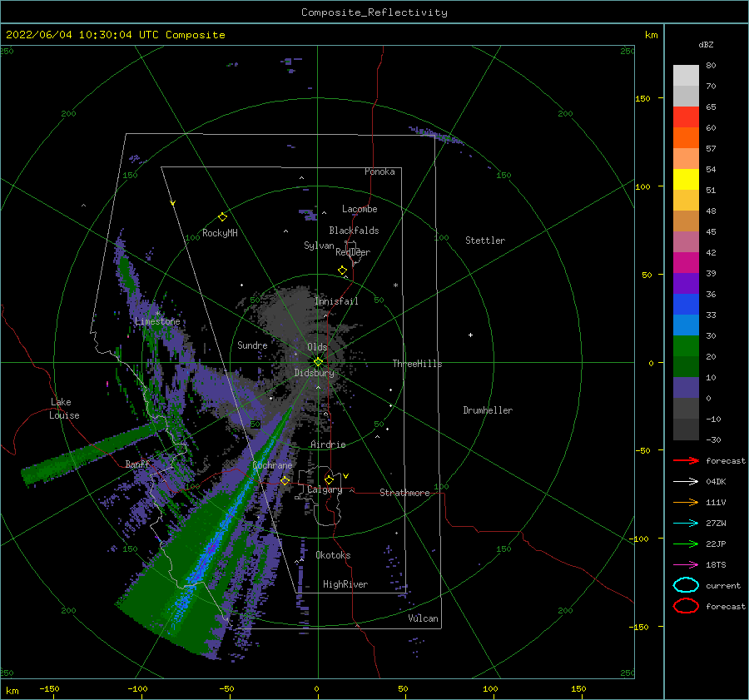Click the HighRiver label

pos(345,584)
